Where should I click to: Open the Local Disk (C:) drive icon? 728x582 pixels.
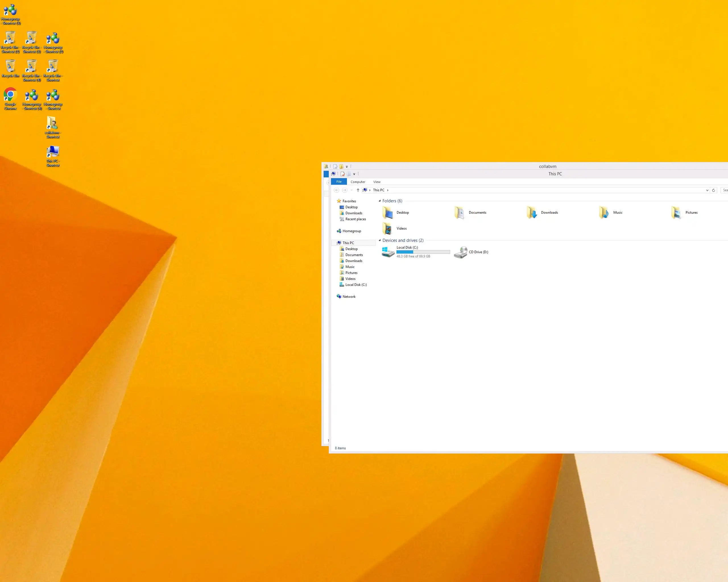(388, 252)
